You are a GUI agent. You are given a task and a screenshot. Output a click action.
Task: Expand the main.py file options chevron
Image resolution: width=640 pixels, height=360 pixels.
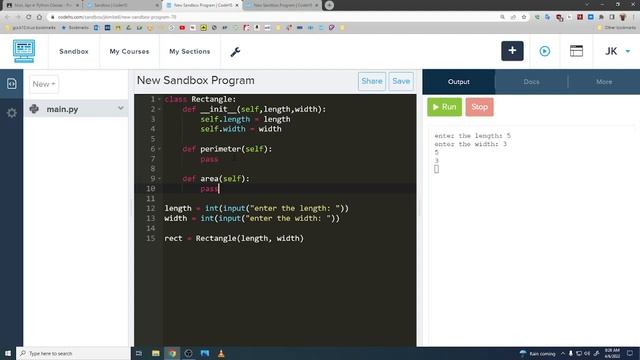tap(120, 108)
